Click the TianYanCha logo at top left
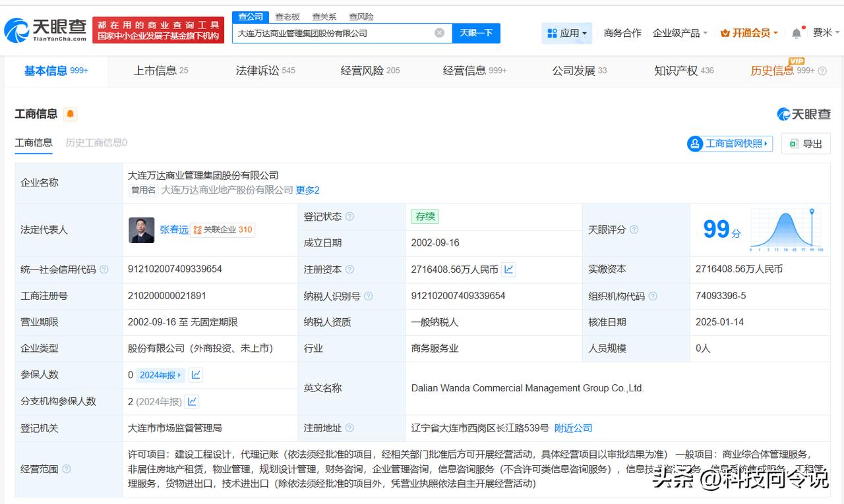 pyautogui.click(x=45, y=30)
